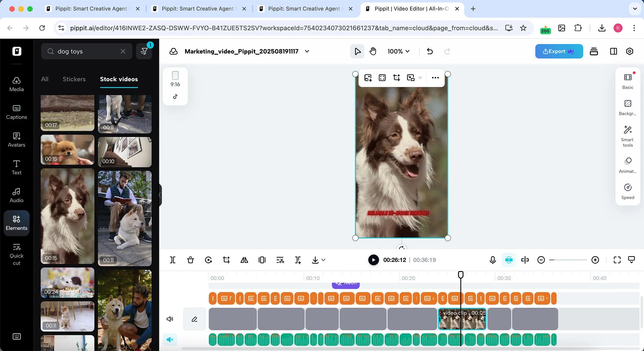This screenshot has height=351, width=644.
Task: Expand the more options menu on canvas toolbar
Action: click(435, 78)
